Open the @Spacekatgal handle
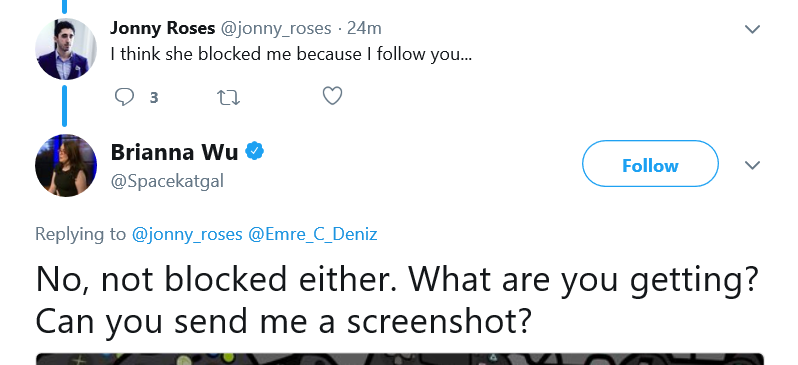The image size is (798, 365). (167, 181)
